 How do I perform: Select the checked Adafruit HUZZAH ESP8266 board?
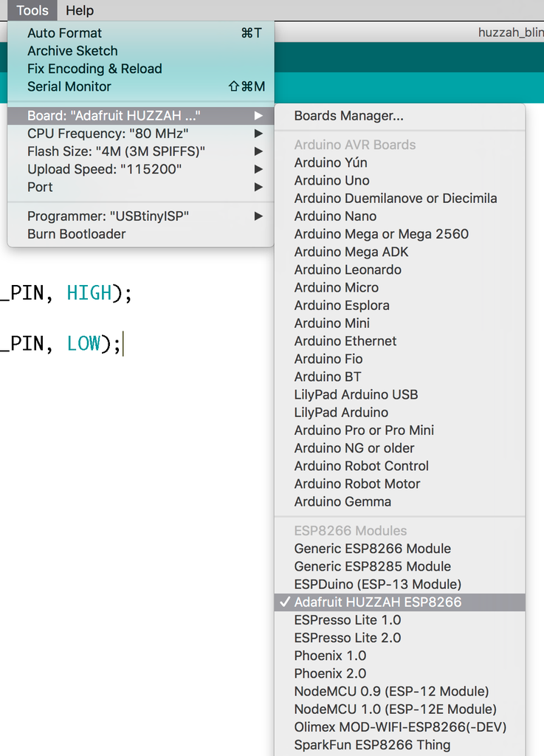click(x=378, y=602)
